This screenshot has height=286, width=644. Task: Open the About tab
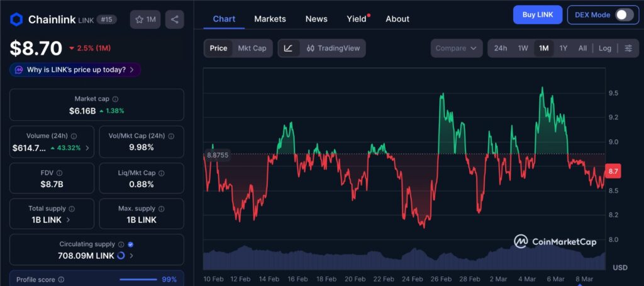[397, 19]
